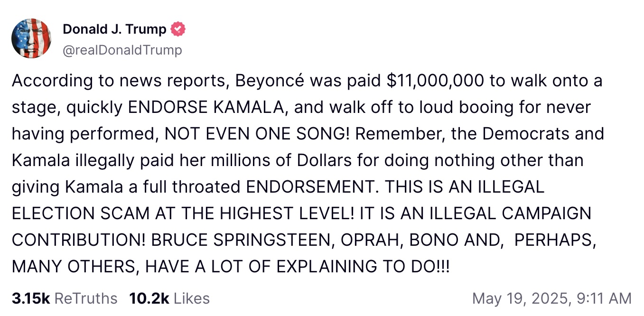The image size is (644, 316).
Task: View the 3.15k ReTruths count
Action: click(31, 298)
